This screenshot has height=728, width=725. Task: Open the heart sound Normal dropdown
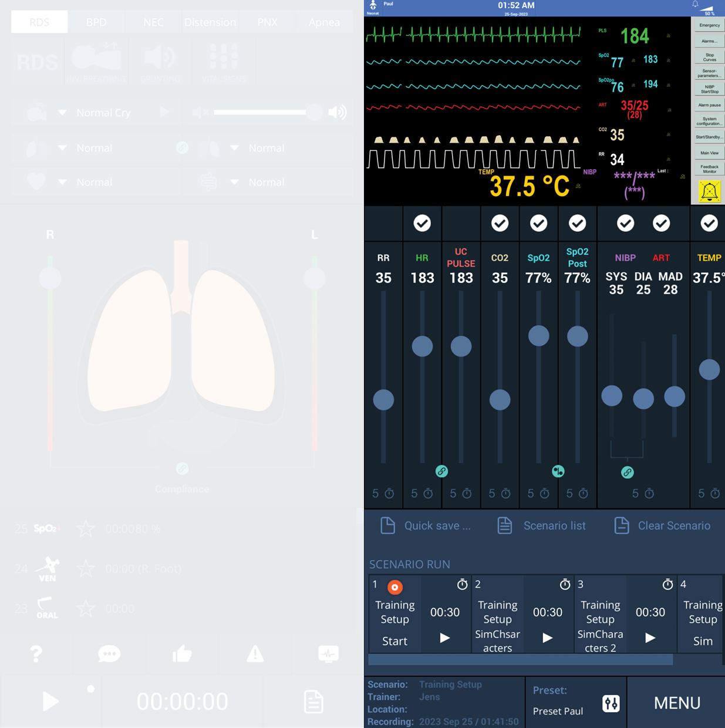[x=62, y=183]
